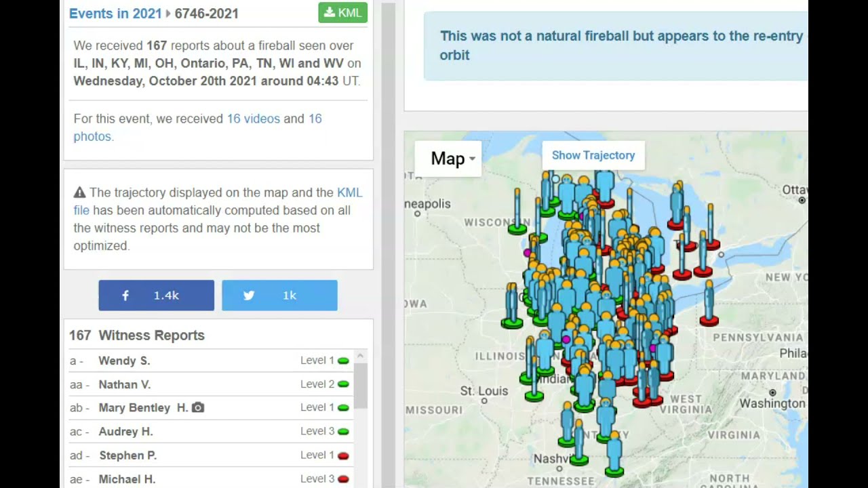Click the green level marker for Nathan V.

coord(343,384)
